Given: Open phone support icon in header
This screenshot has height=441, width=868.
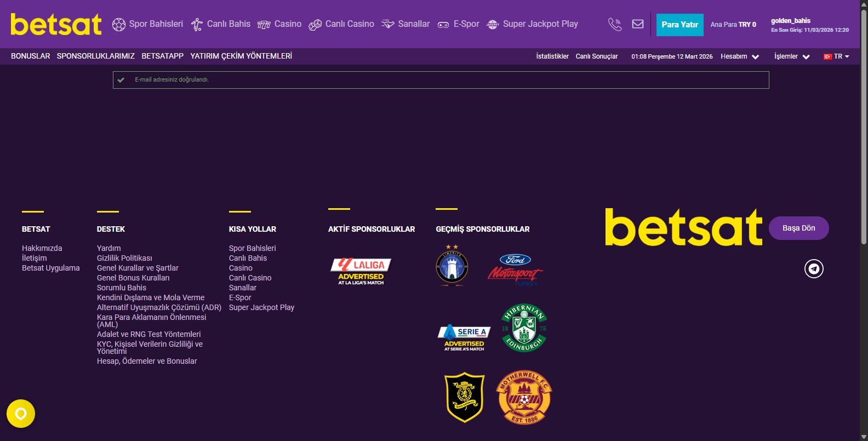Looking at the screenshot, I should (615, 24).
